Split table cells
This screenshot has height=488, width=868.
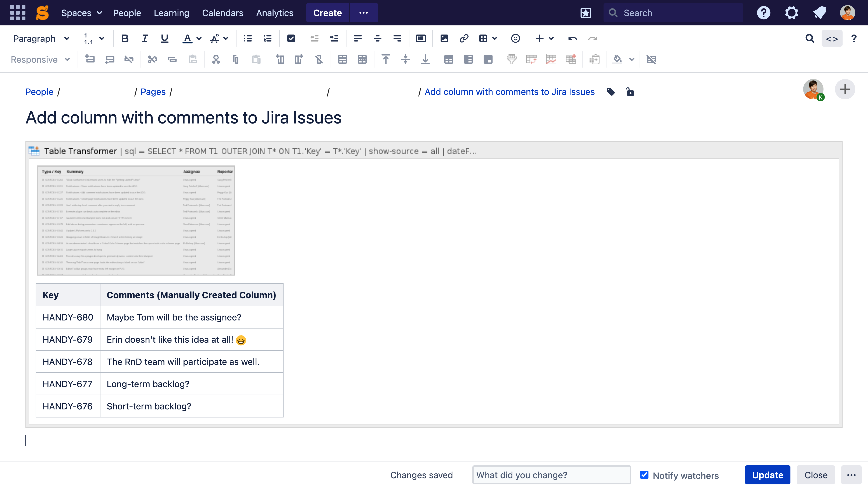click(x=362, y=60)
